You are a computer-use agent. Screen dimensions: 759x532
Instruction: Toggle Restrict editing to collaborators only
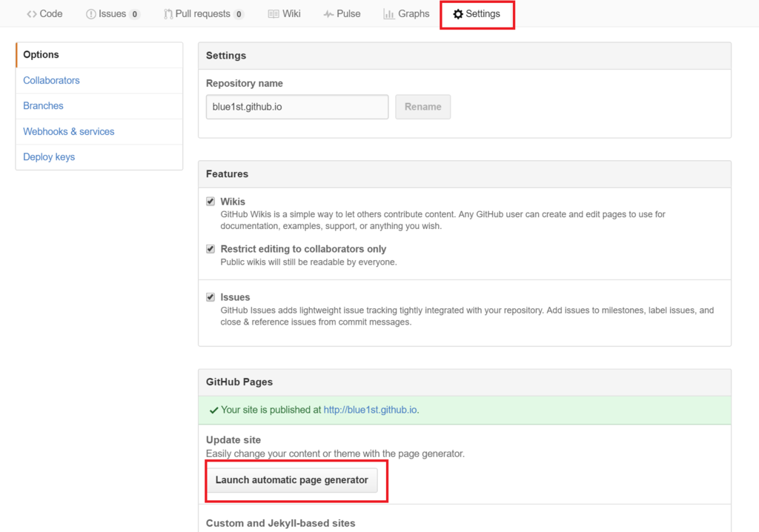pos(211,249)
